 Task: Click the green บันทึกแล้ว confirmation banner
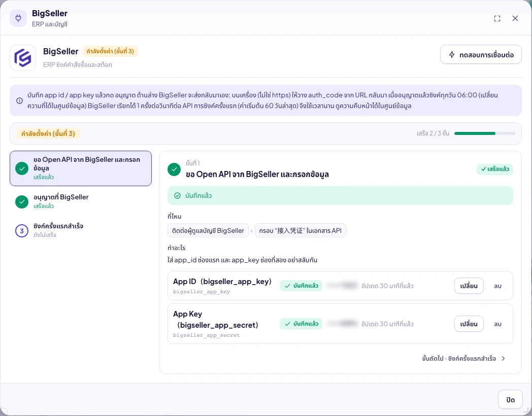(x=340, y=196)
